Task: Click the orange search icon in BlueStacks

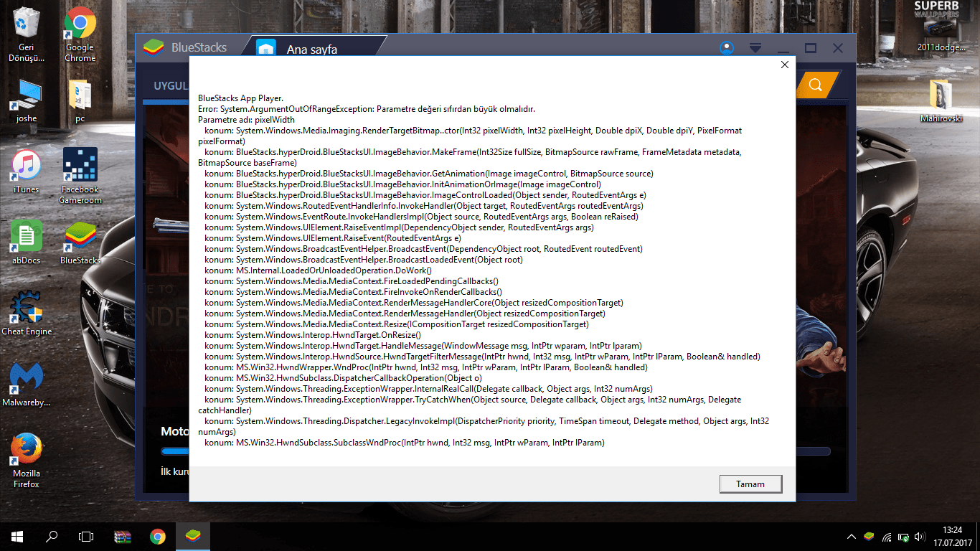Action: (x=815, y=85)
